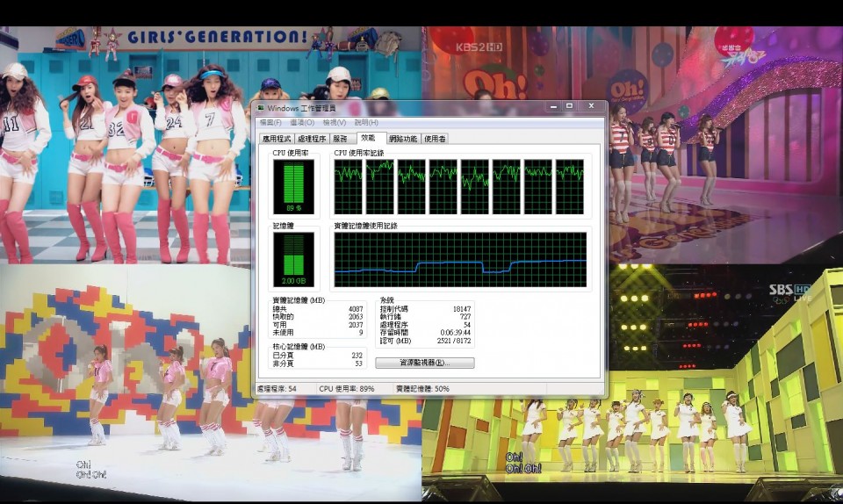The image size is (843, 504).
Task: Click the 核心記憶體 (MB) group heading
Action: pyautogui.click(x=299, y=347)
